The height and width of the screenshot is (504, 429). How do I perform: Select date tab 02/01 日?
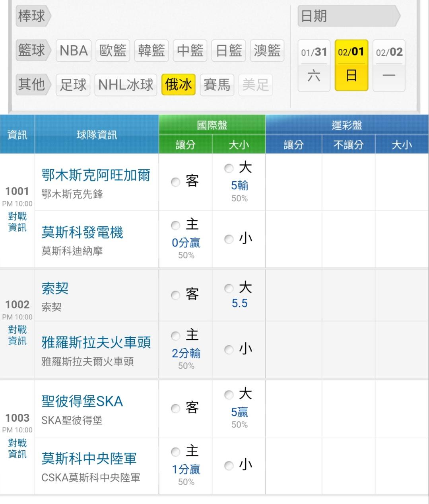click(x=351, y=65)
